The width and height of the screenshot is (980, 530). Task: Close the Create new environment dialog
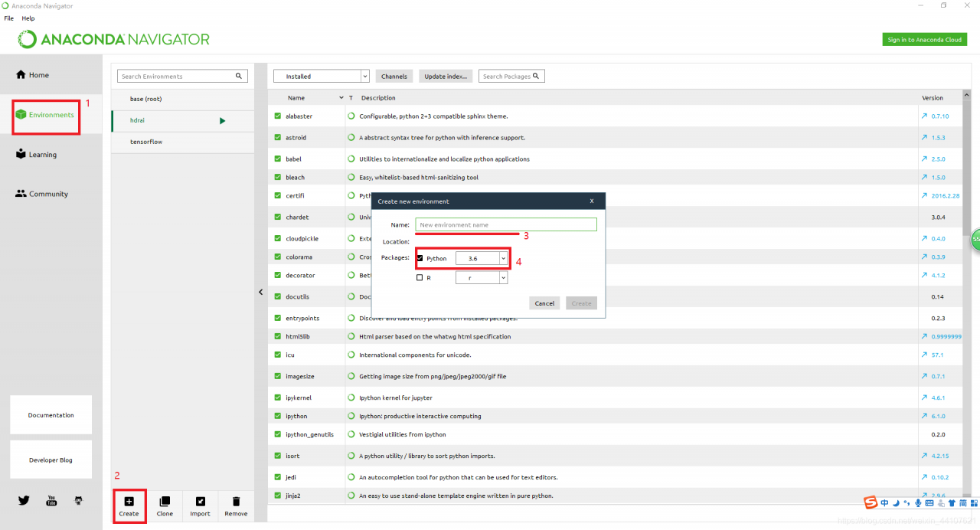click(592, 201)
